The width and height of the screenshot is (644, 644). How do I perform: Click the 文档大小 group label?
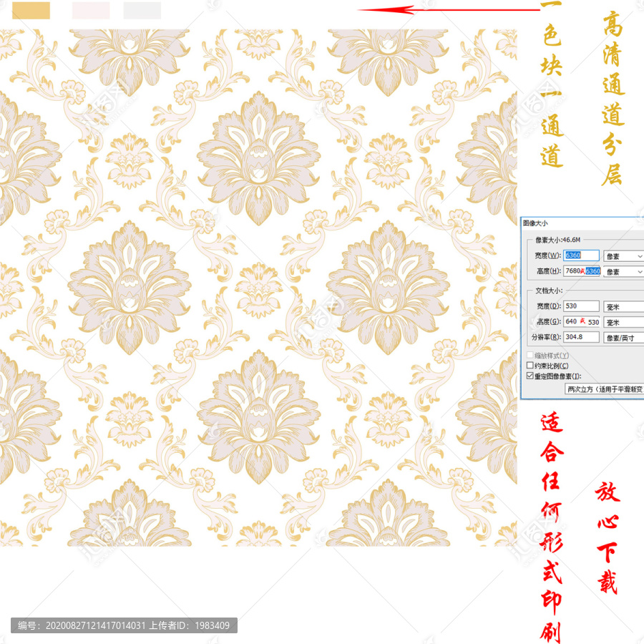pos(549,291)
